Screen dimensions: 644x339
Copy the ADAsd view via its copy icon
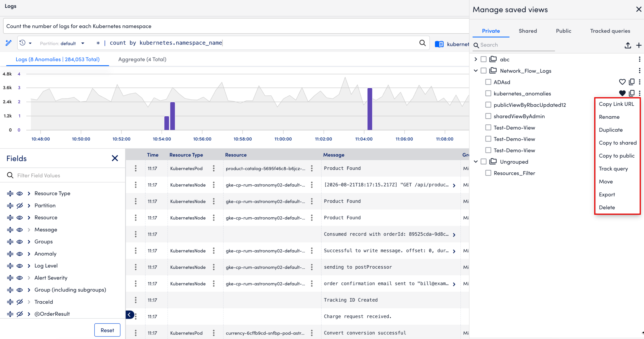632,82
